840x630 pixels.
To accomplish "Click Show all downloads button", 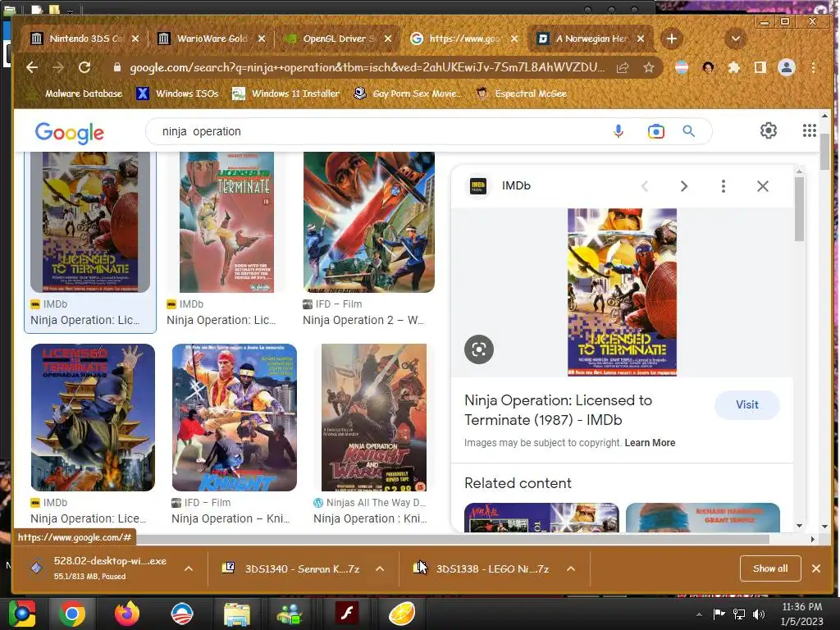I will (x=770, y=569).
